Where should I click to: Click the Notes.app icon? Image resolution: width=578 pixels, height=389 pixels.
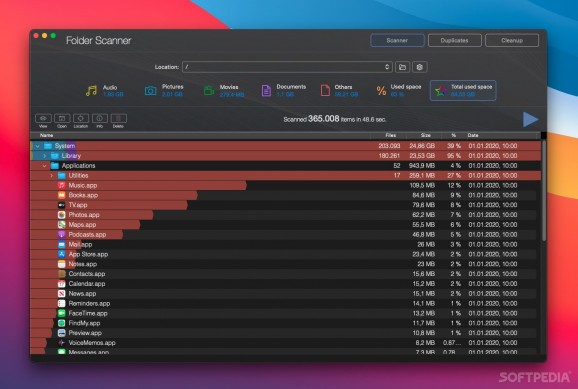coord(62,264)
